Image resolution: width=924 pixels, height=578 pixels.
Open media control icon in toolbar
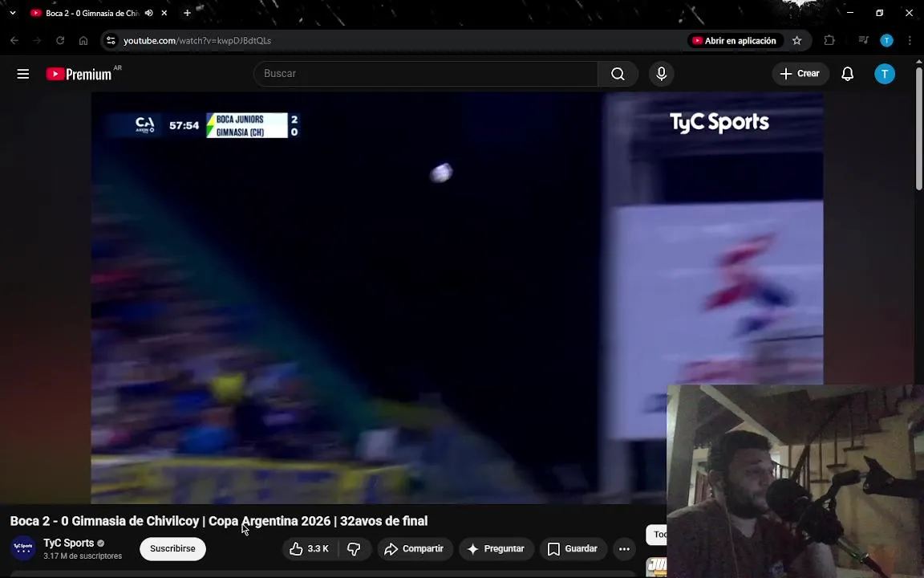(x=863, y=41)
